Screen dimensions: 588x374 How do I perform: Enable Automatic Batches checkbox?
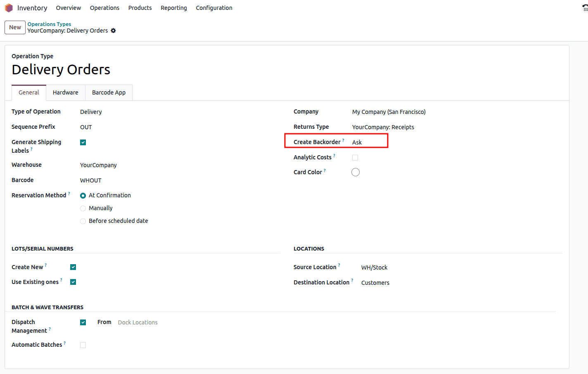[x=83, y=345]
